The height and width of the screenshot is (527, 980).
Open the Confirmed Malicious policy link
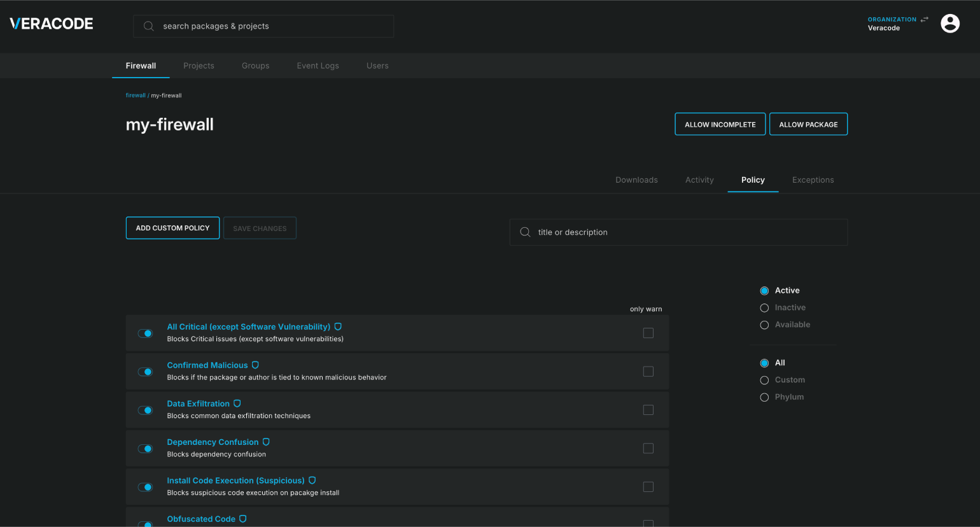click(207, 365)
